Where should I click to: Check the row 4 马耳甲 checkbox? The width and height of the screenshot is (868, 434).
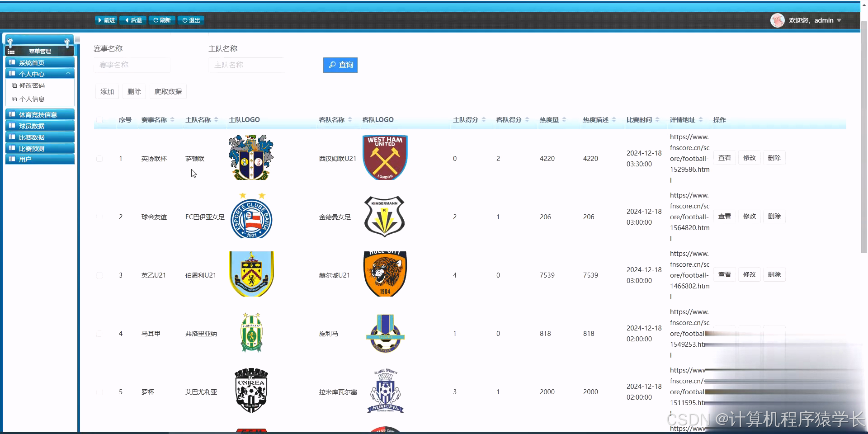point(99,334)
